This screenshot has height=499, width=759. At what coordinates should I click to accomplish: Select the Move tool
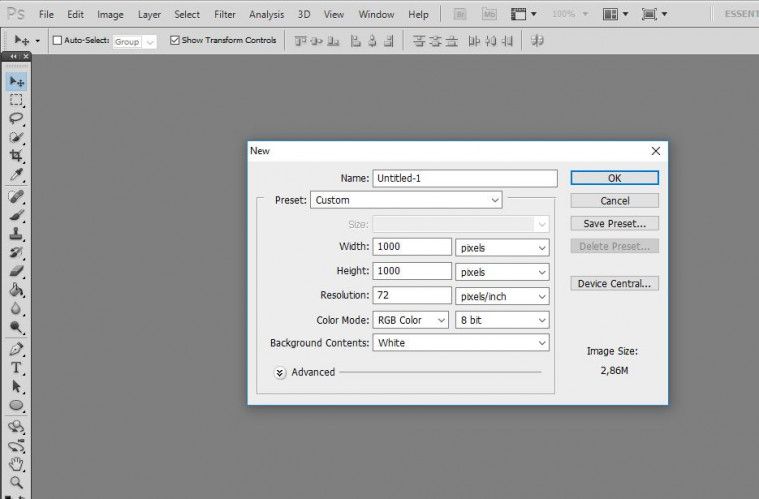click(17, 81)
